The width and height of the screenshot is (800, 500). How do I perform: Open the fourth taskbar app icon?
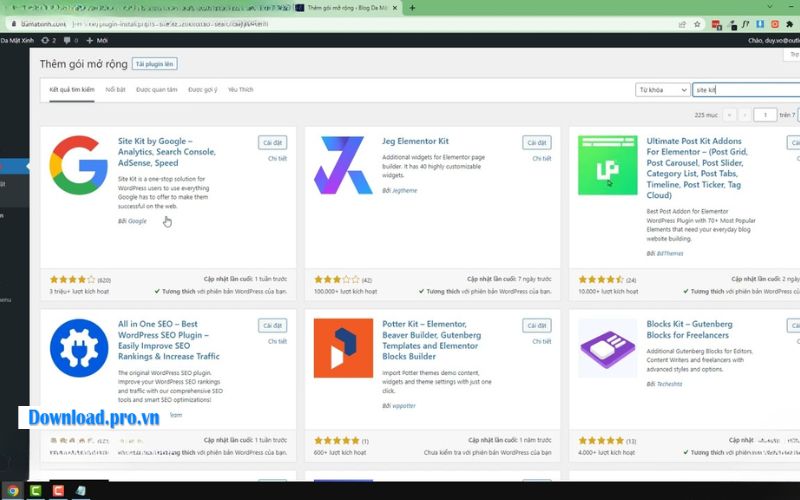click(x=81, y=491)
